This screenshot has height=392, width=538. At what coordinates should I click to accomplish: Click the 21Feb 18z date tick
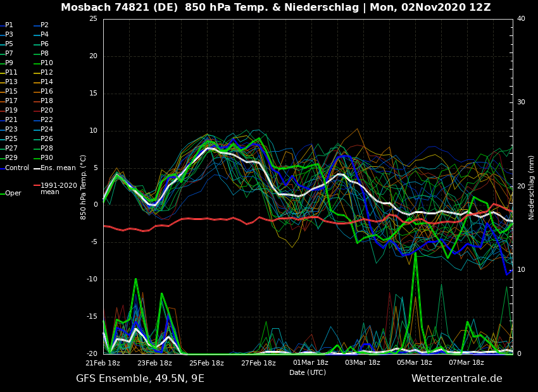click(x=103, y=363)
